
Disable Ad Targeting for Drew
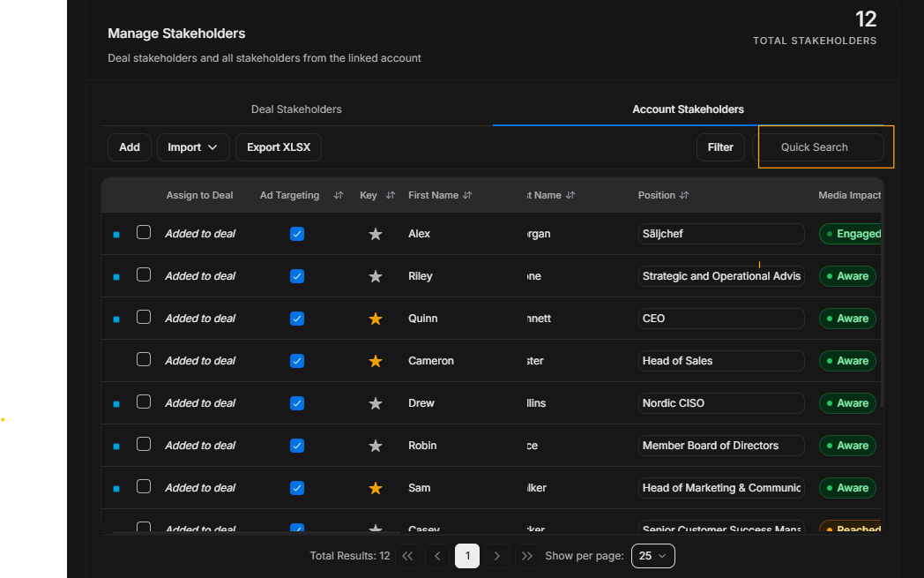tap(297, 403)
